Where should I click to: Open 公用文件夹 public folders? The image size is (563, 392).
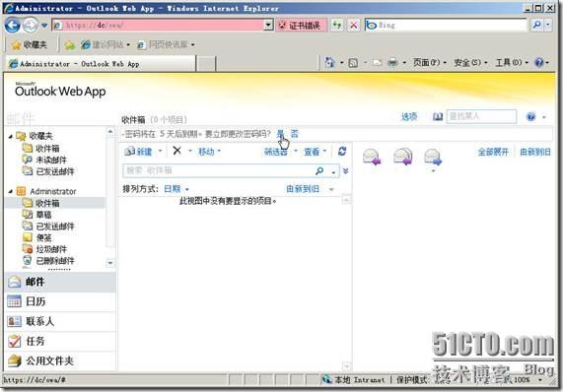pyautogui.click(x=60, y=360)
